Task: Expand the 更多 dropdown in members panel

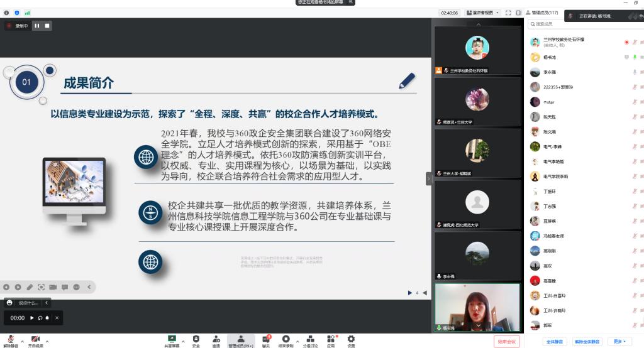Action: coord(619,342)
